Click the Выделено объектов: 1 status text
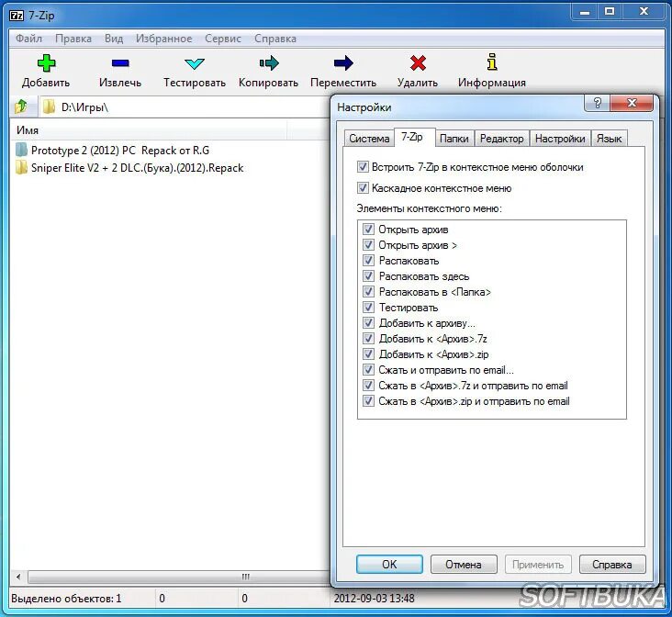The height and width of the screenshot is (617, 672). click(x=66, y=598)
